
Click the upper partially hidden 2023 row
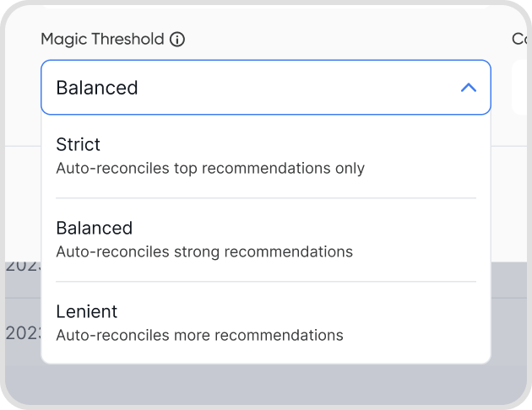point(20,265)
